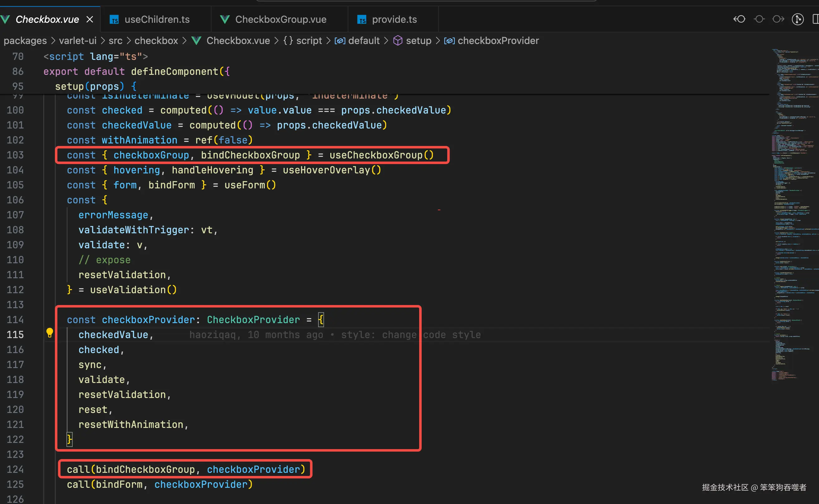Switch to the useChildren.ts tab

(x=157, y=19)
